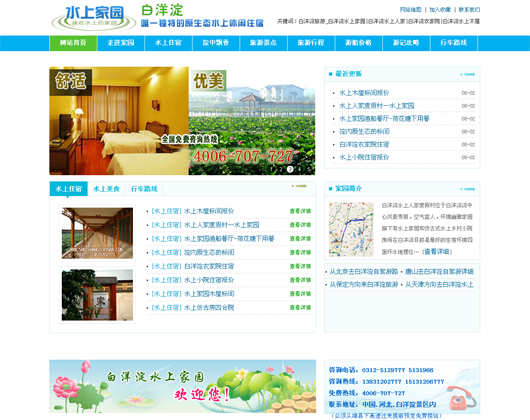Click the lotus welcome banner image
530x420 pixels.
point(183,386)
